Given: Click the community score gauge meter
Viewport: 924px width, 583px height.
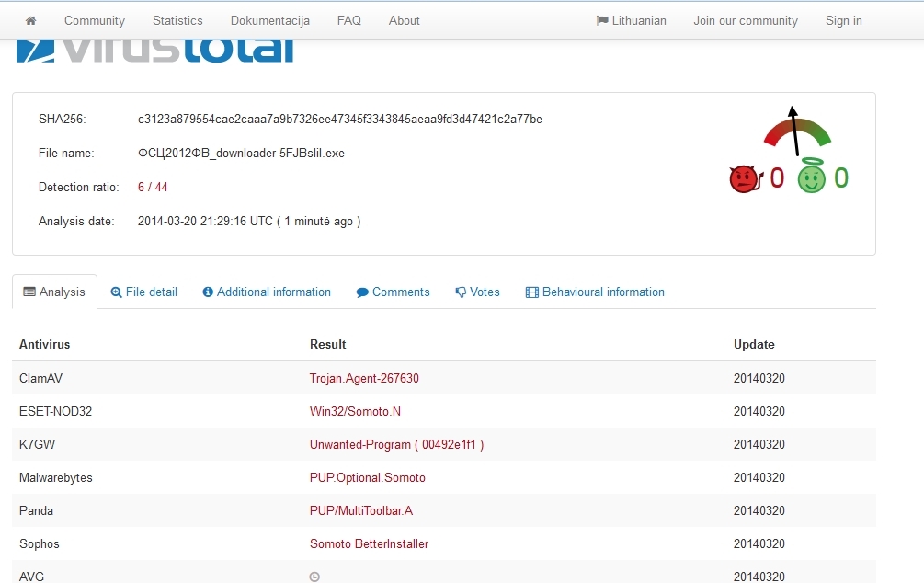Looking at the screenshot, I should coord(797,131).
